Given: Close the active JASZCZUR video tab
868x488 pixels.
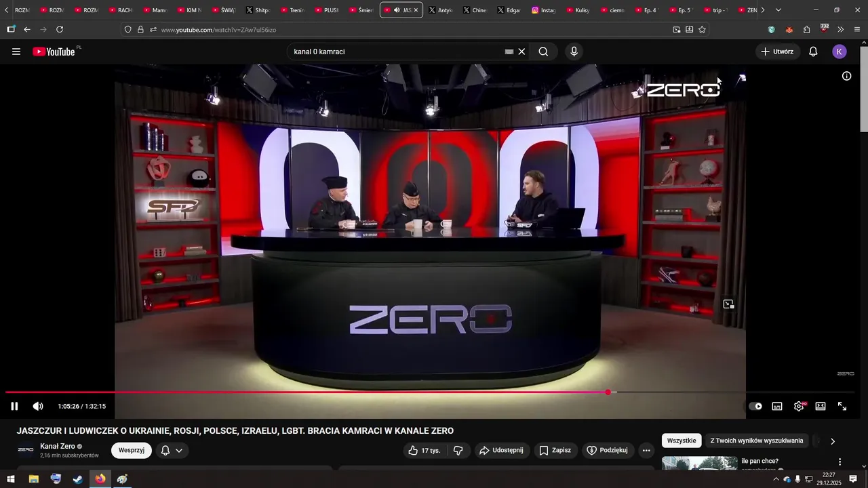Looking at the screenshot, I should (x=416, y=10).
